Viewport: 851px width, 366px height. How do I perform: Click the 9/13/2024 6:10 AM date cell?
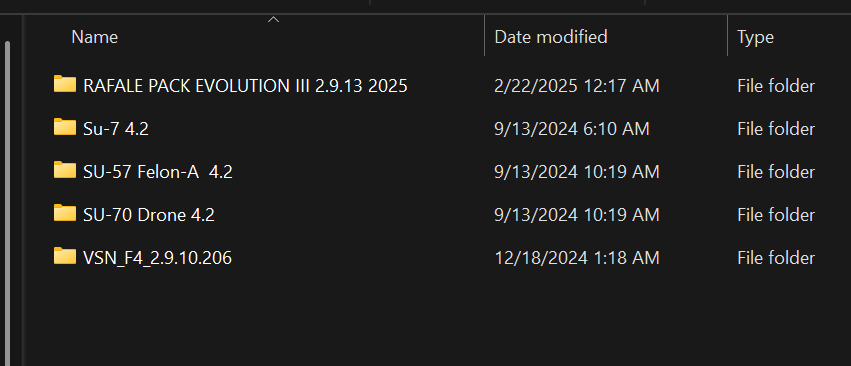572,129
